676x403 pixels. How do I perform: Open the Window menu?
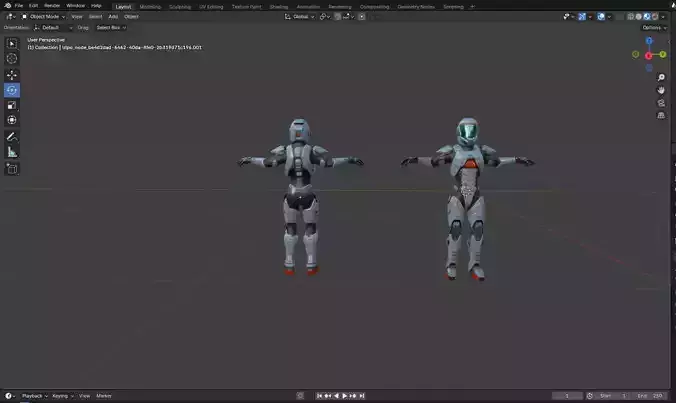click(x=75, y=6)
